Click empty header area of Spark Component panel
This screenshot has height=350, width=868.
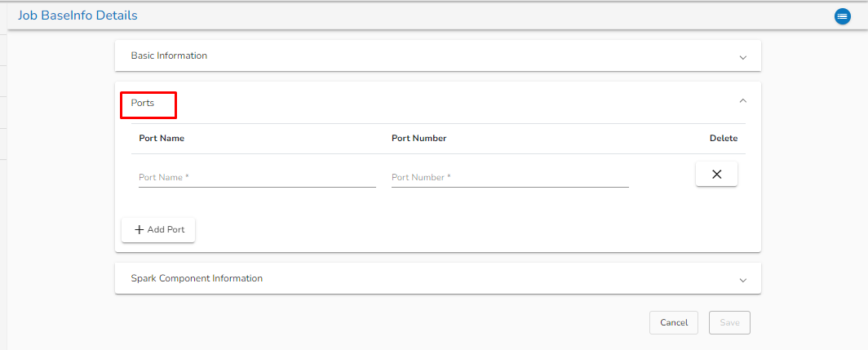tap(489, 278)
